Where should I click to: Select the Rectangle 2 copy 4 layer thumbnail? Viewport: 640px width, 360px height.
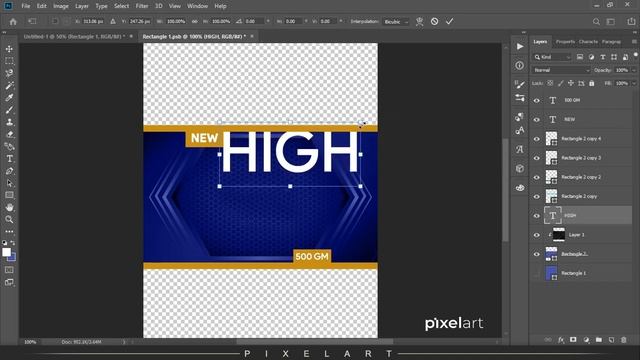pos(551,139)
